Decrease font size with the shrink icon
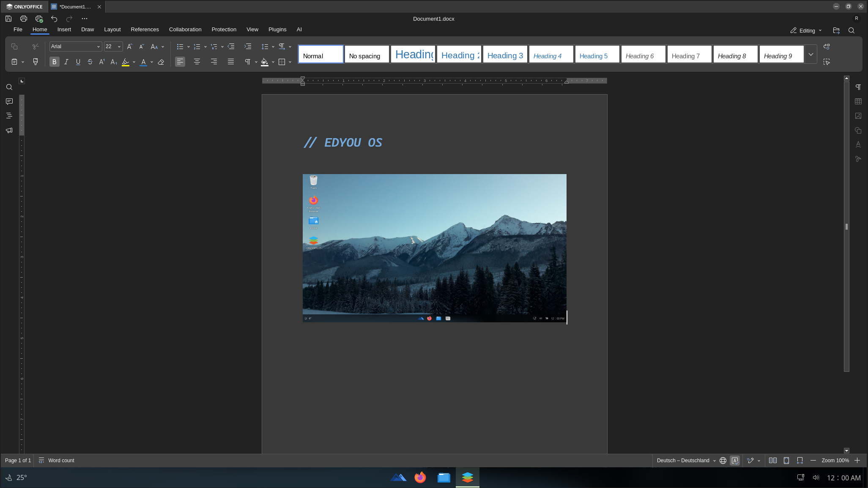The image size is (868, 488). [142, 46]
